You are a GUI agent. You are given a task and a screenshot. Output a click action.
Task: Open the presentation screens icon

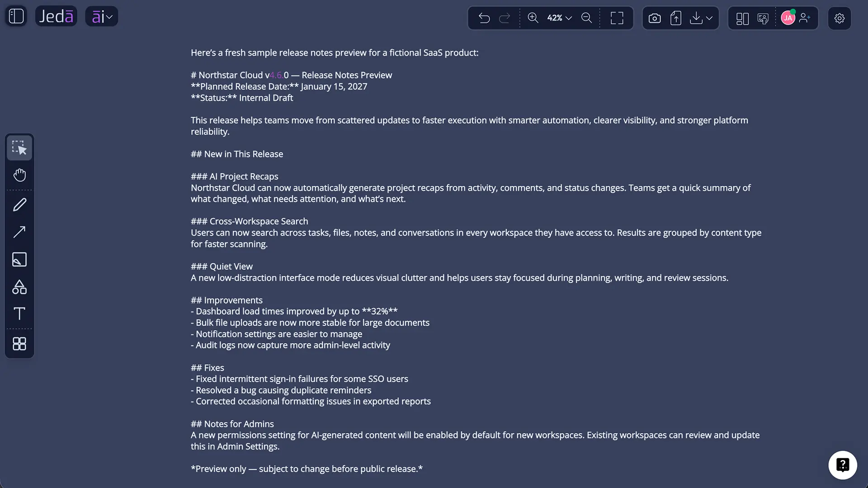click(763, 19)
